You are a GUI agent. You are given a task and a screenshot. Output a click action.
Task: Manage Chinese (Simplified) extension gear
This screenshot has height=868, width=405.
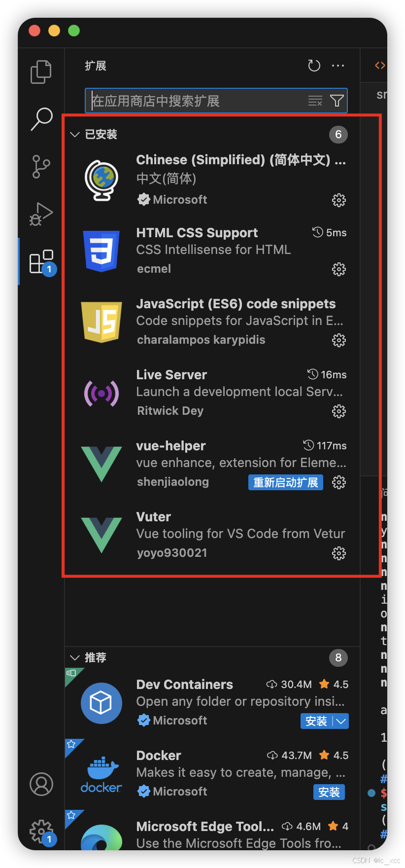[339, 200]
